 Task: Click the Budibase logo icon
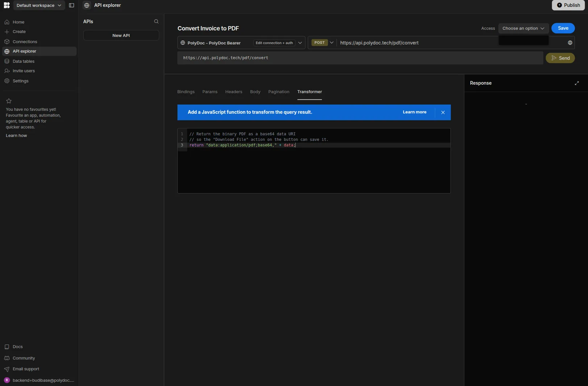[x=7, y=5]
